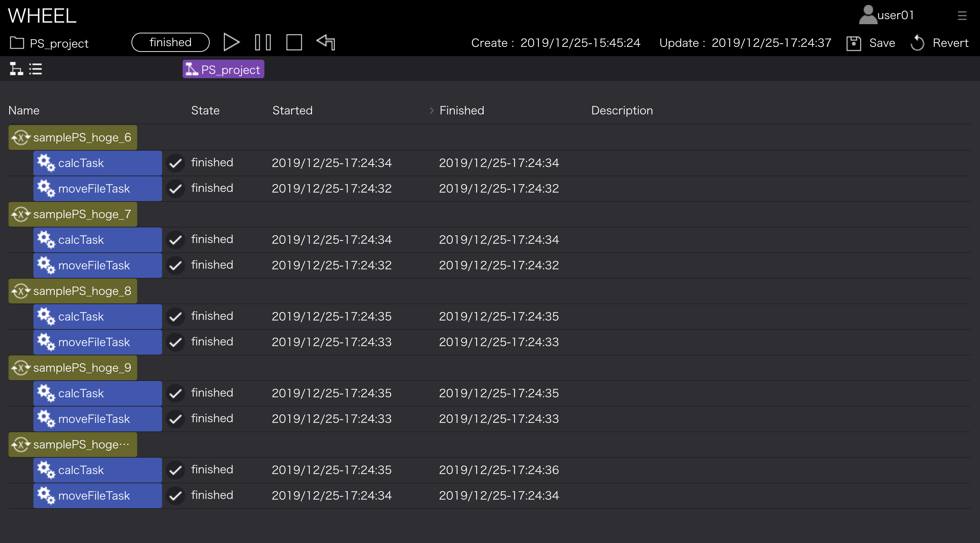980x543 pixels.
Task: Click the PS_project folder icon
Action: [17, 43]
